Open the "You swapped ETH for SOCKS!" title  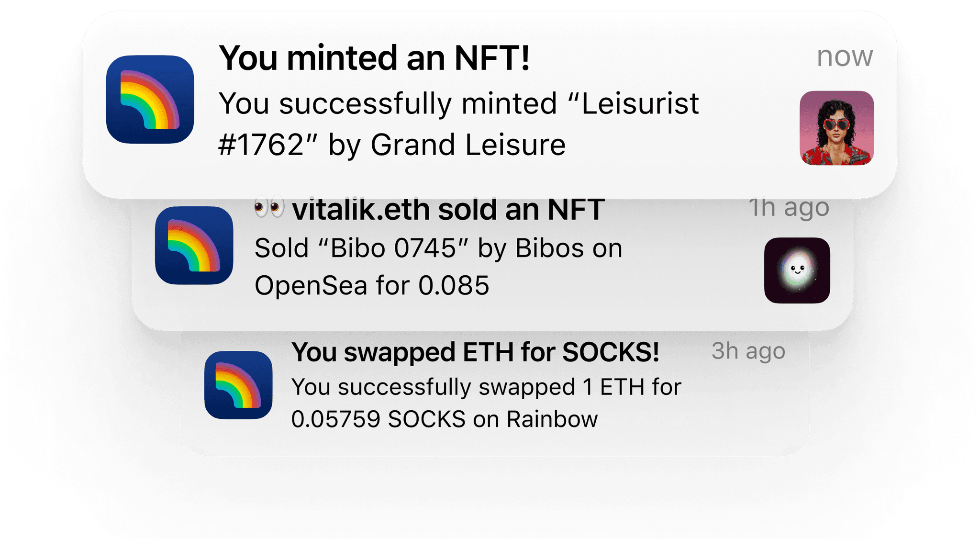475,352
